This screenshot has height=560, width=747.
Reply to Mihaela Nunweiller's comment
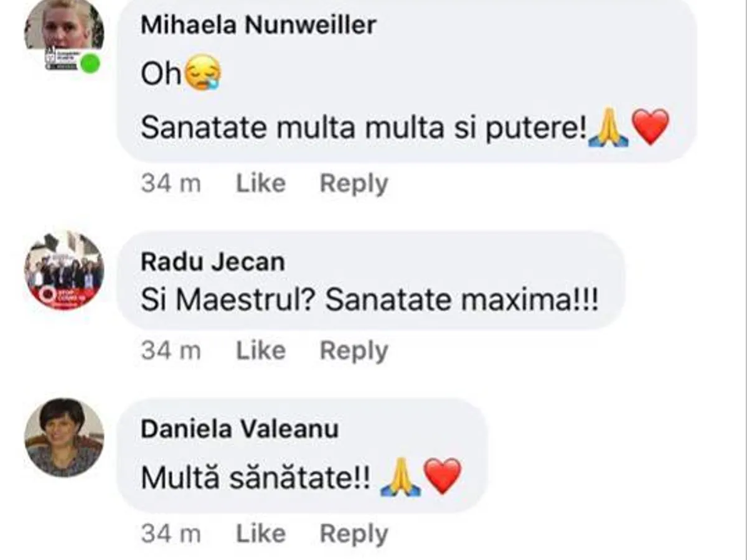[354, 184]
